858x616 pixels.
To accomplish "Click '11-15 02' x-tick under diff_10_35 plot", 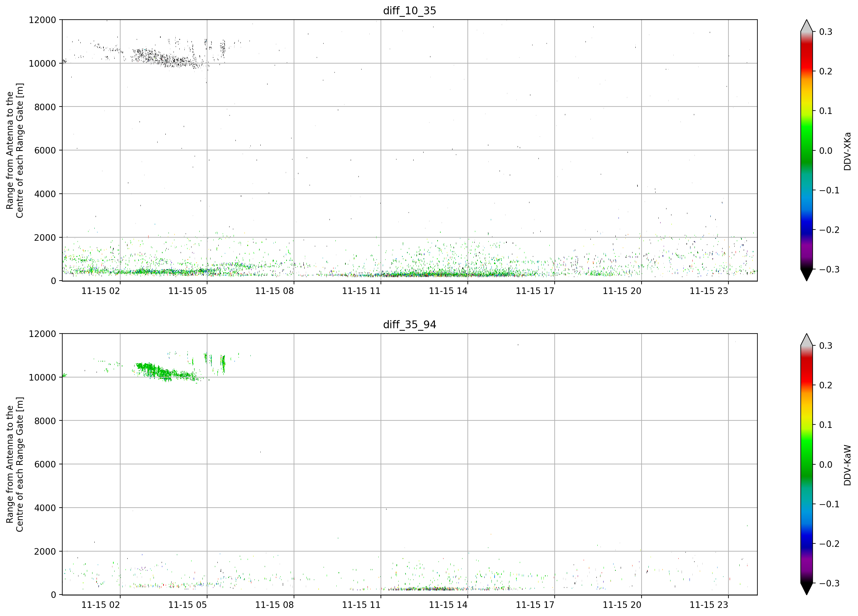I will [x=101, y=291].
